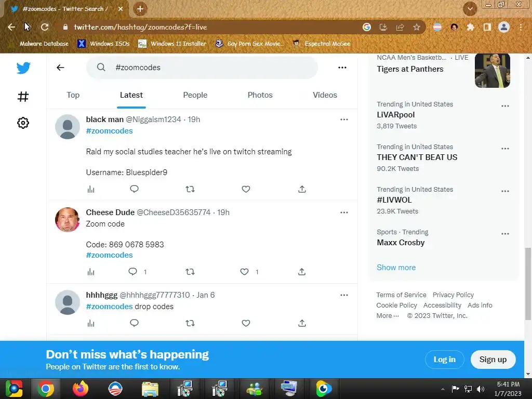This screenshot has width=532, height=399.
Task: Open the Twitter bird home logo
Action: (23, 68)
